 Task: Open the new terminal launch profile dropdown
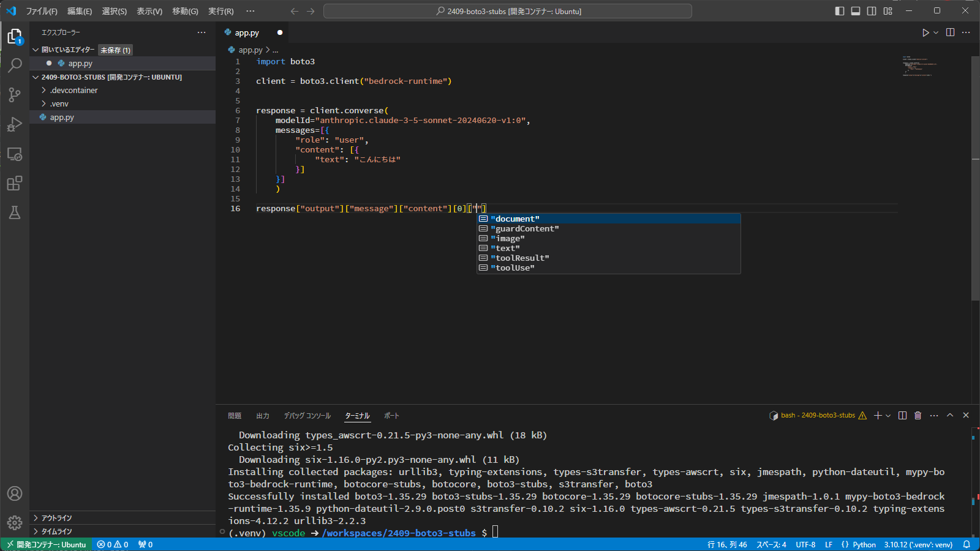tap(888, 416)
